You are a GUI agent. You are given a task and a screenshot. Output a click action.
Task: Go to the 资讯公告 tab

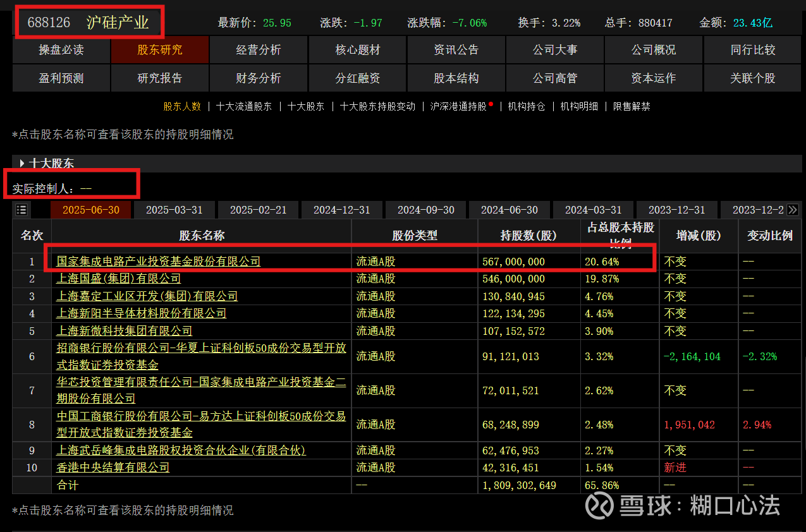tap(456, 50)
